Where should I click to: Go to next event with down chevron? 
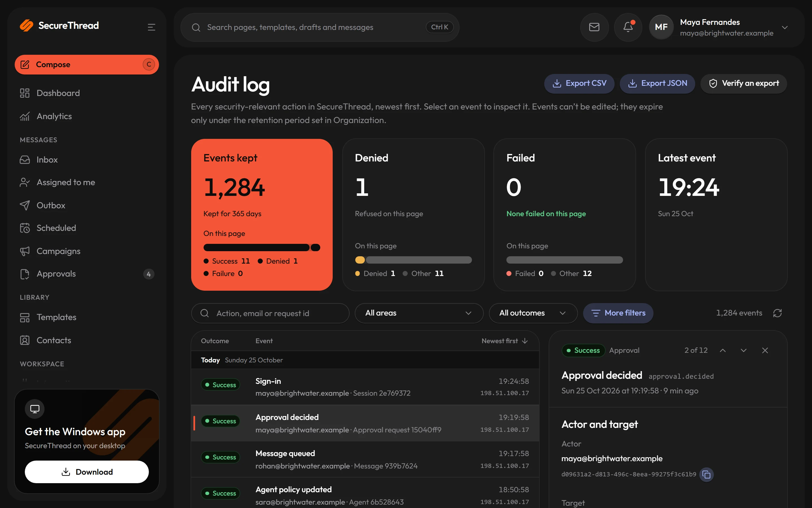743,351
